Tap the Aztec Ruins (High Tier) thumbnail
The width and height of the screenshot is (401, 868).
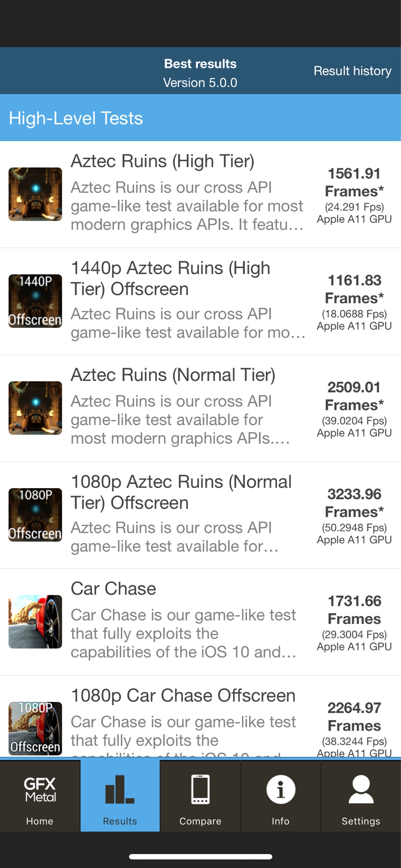(35, 194)
